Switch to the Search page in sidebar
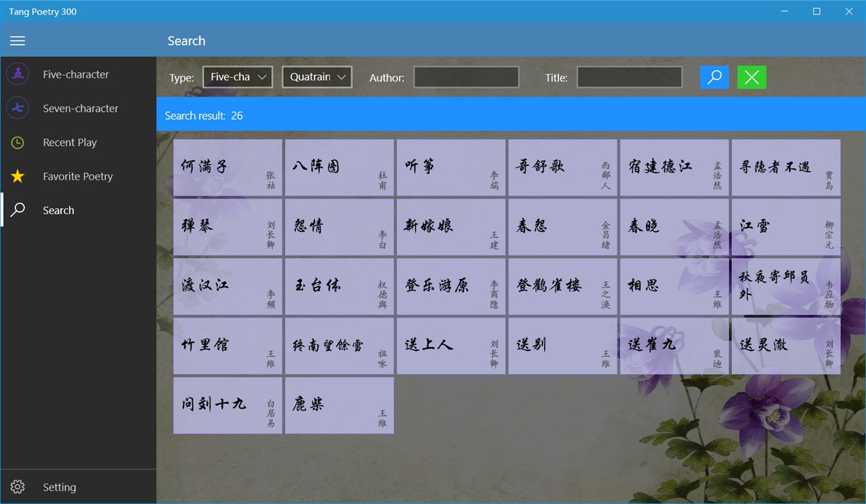Viewport: 866px width, 504px height. click(58, 209)
